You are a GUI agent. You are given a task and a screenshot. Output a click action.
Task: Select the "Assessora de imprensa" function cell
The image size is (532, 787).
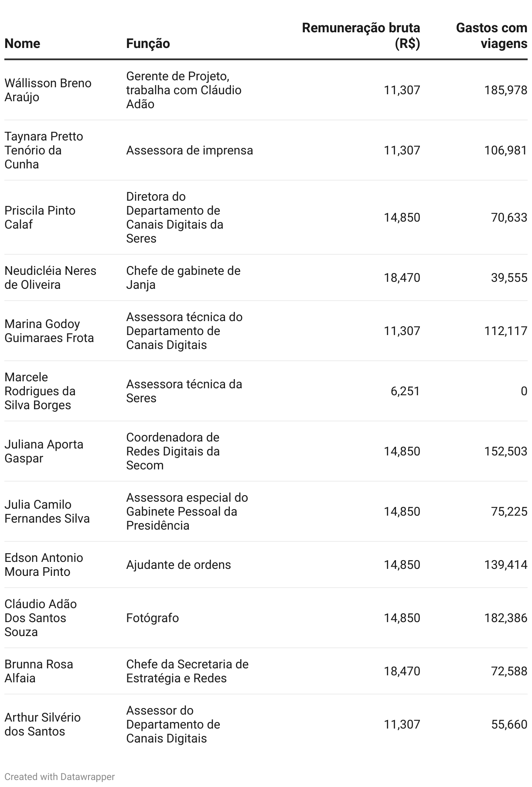[x=189, y=150]
